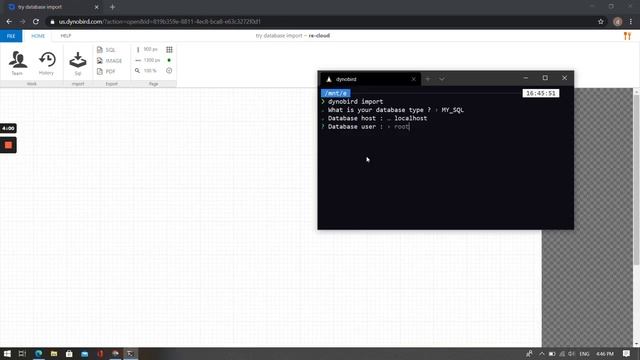Open the Mail app on the taskbar
This screenshot has width=640, height=360.
(x=84, y=353)
